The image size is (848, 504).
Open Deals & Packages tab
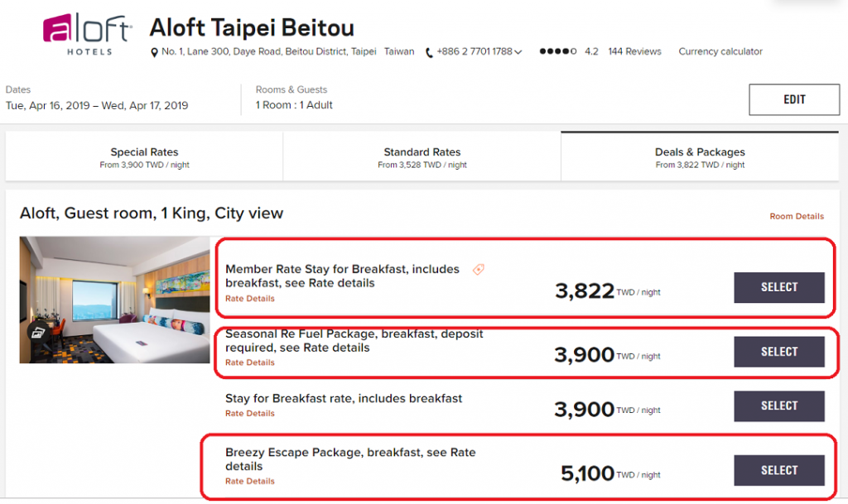point(700,157)
